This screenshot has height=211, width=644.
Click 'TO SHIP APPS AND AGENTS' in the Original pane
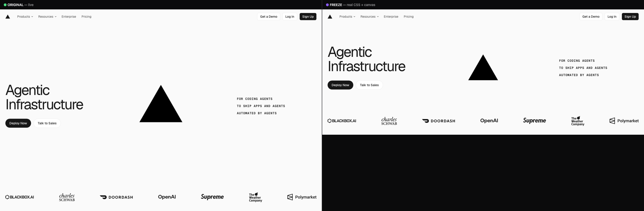tap(261, 106)
